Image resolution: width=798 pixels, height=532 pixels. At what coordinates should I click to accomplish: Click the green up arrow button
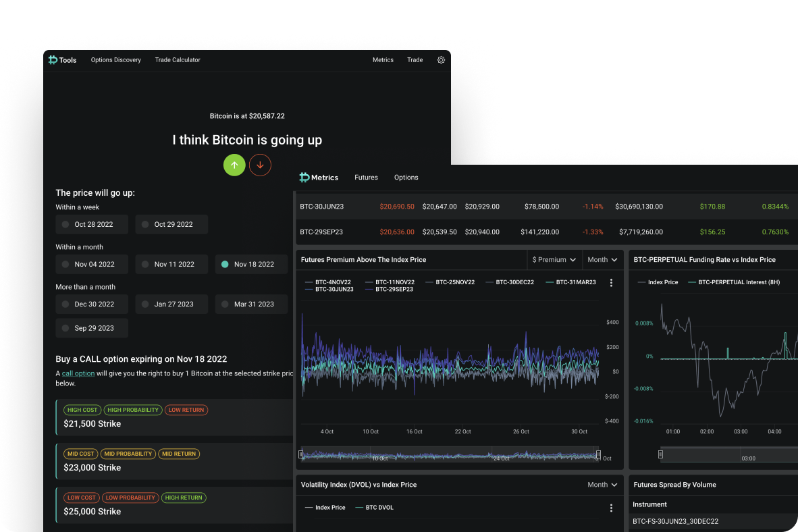tap(234, 165)
